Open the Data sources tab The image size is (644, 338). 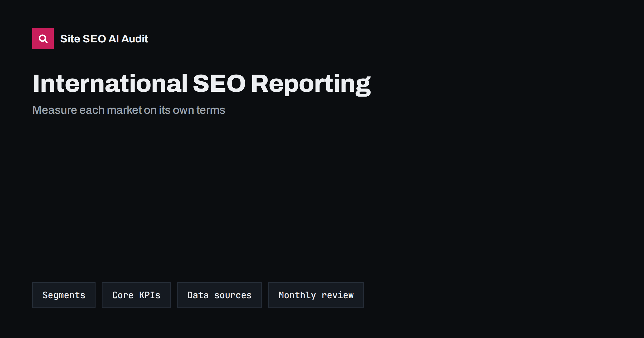click(219, 295)
